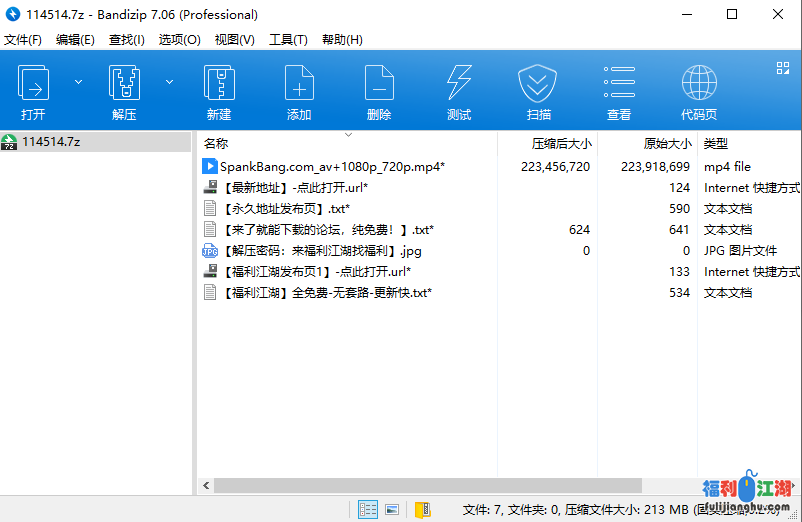Screen dimensions: 802x522
Task: Expand the dropdown arrow next to 打开
Action: click(x=78, y=82)
